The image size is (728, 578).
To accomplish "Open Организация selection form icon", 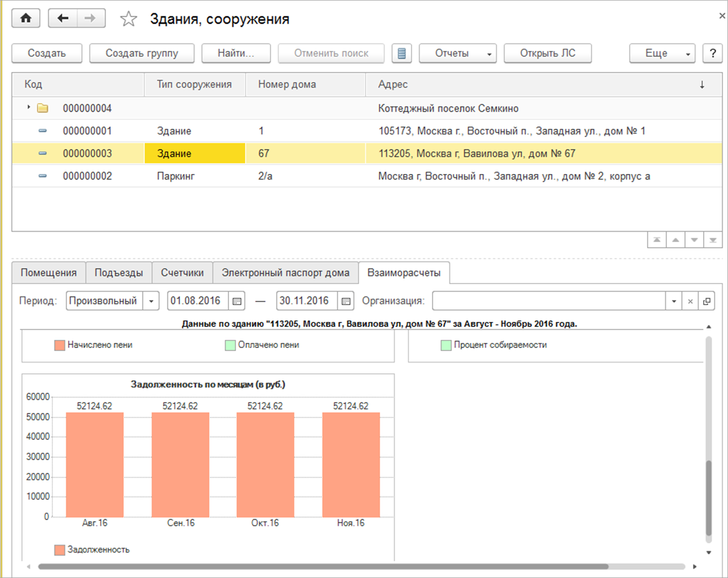I will click(706, 301).
